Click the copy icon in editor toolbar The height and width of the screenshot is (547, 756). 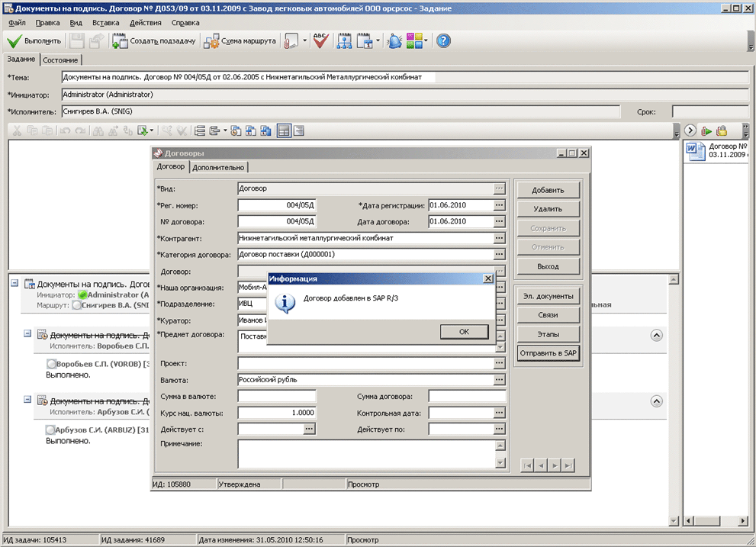[32, 130]
